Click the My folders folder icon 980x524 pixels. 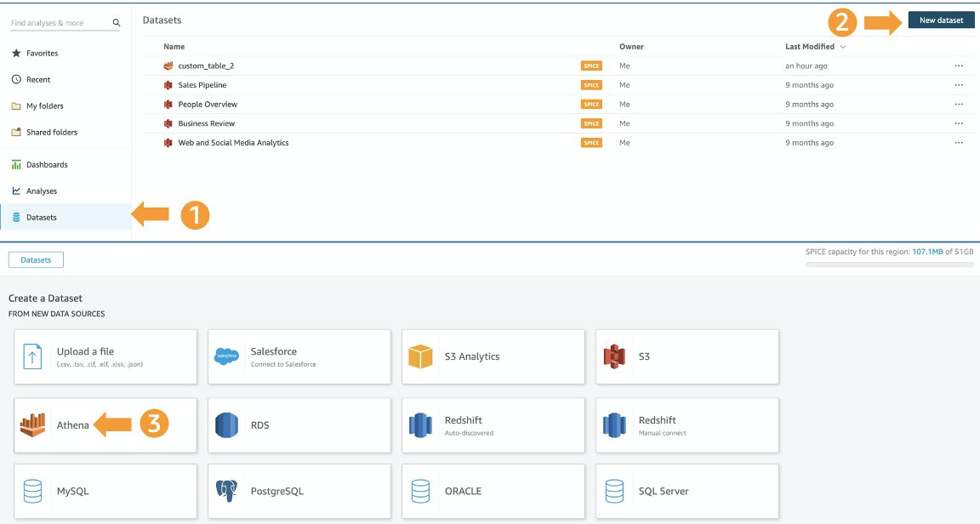pyautogui.click(x=16, y=105)
